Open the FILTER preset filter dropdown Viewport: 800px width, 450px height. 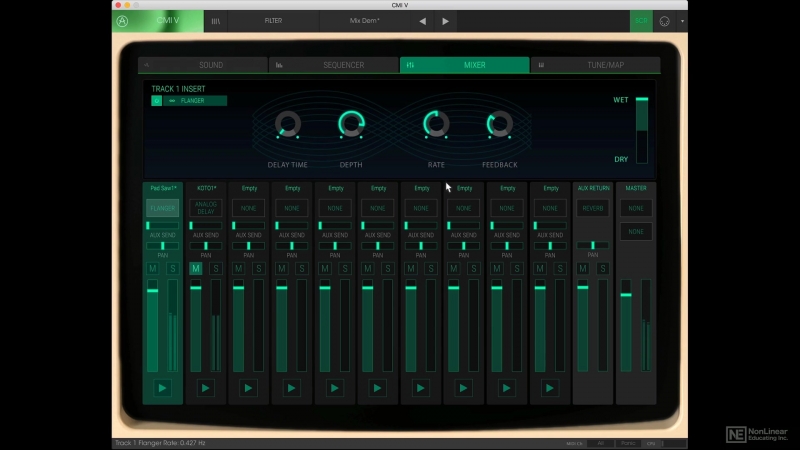pyautogui.click(x=273, y=21)
